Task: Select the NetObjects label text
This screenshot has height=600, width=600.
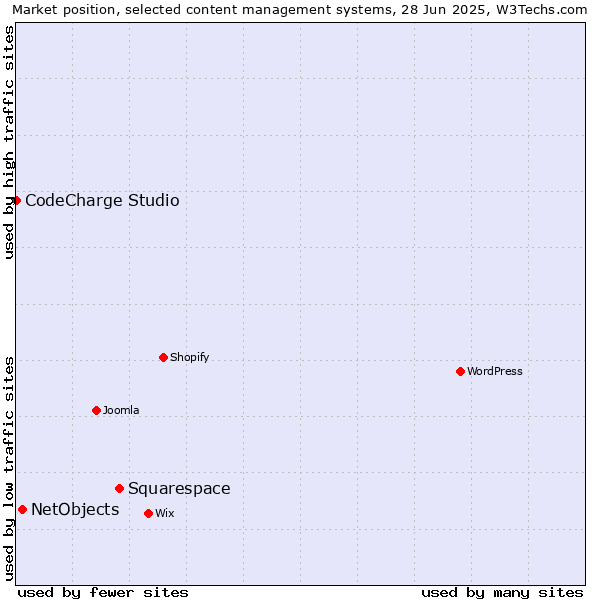Action: point(75,509)
